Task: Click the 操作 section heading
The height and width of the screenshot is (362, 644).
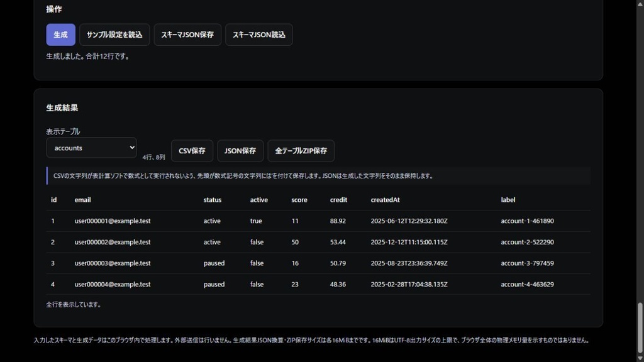Action: tap(54, 9)
